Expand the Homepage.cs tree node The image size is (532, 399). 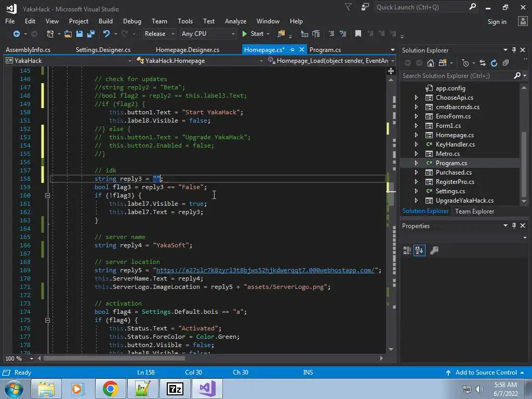point(416,135)
